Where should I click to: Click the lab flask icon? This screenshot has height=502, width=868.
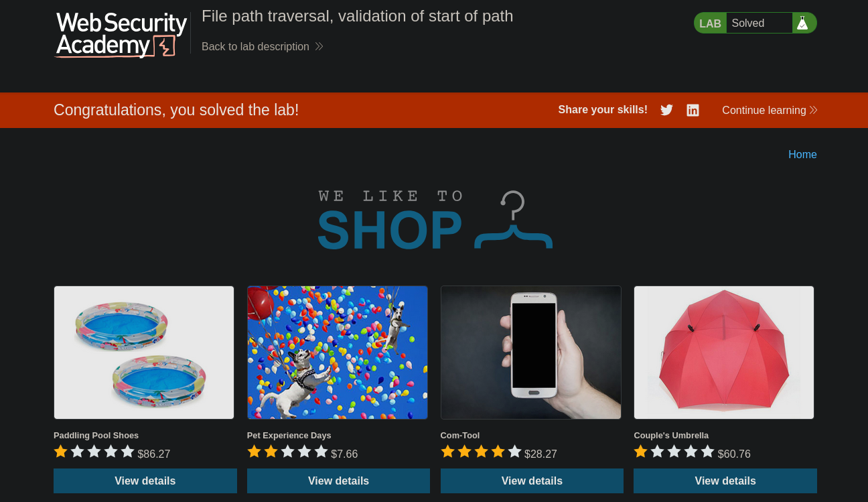coord(802,23)
